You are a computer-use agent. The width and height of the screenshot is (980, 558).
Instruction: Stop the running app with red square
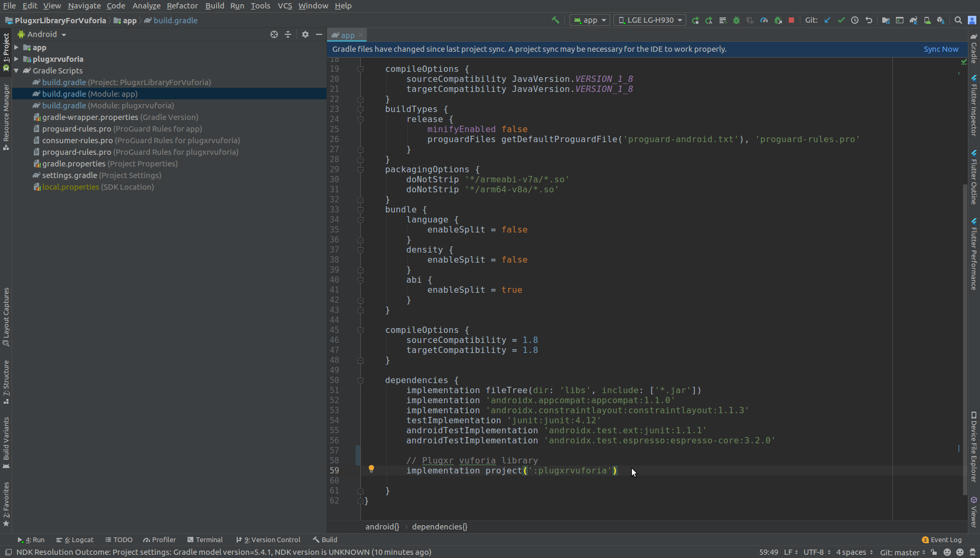pyautogui.click(x=791, y=20)
